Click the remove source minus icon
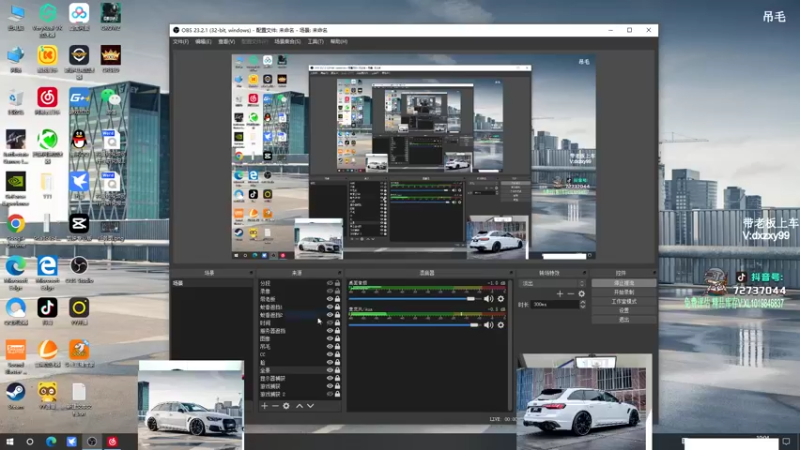Screen dimensions: 800x450 pyautogui.click(x=275, y=406)
